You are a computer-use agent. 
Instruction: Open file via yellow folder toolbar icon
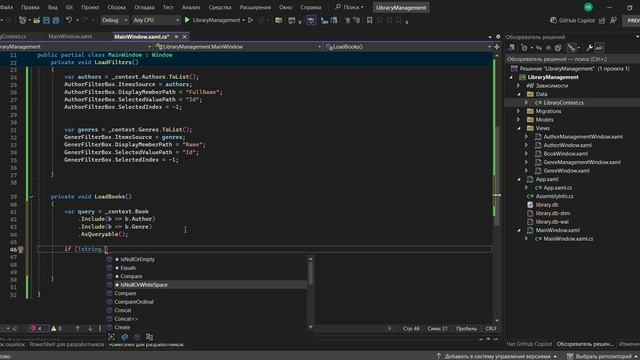37,20
